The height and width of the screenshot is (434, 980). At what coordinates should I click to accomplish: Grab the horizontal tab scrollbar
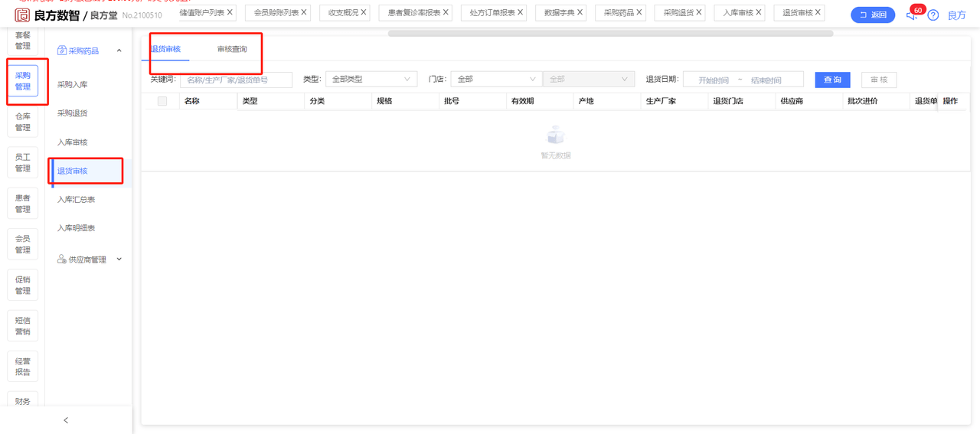point(610,34)
